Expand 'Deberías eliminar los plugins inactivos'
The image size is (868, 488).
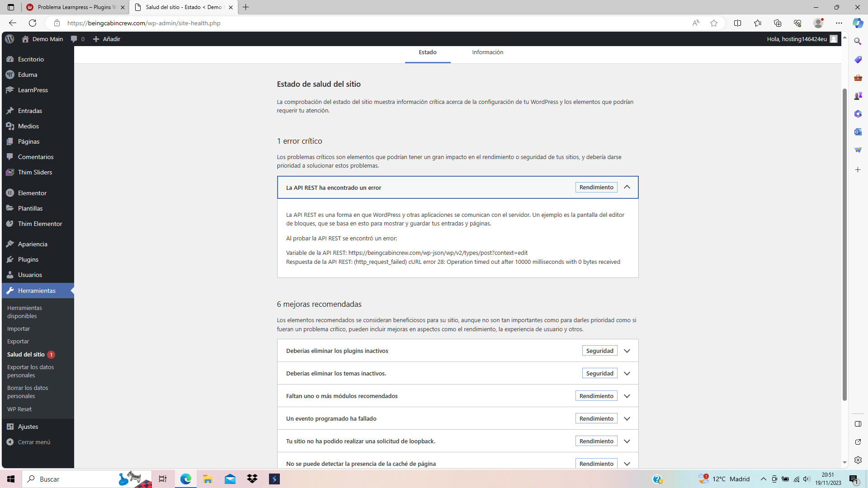coord(458,351)
